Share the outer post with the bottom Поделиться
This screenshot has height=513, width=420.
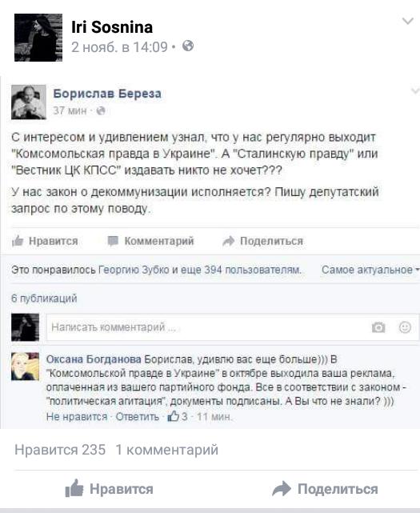pos(325,489)
